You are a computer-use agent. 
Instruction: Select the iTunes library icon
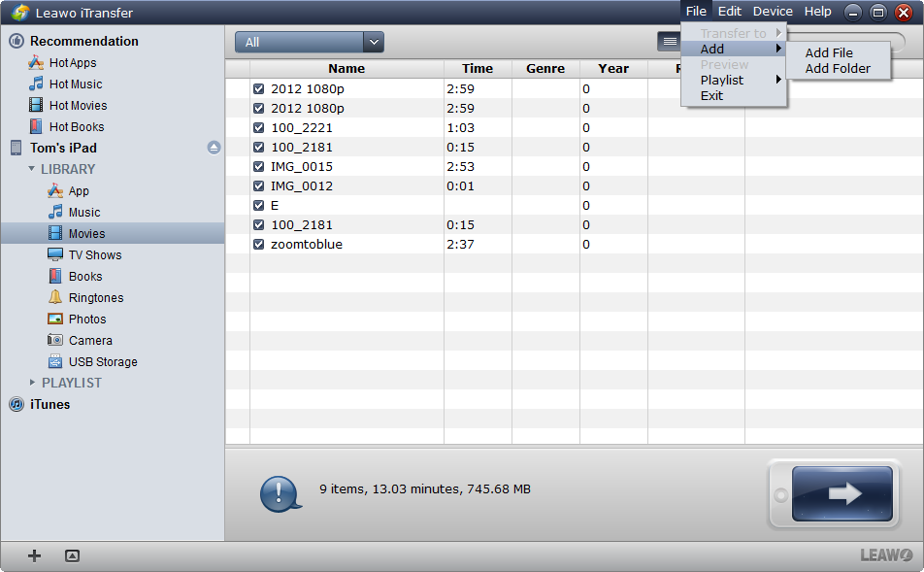tap(16, 405)
